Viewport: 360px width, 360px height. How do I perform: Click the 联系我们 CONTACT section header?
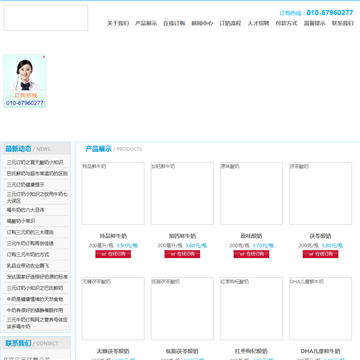(35, 343)
